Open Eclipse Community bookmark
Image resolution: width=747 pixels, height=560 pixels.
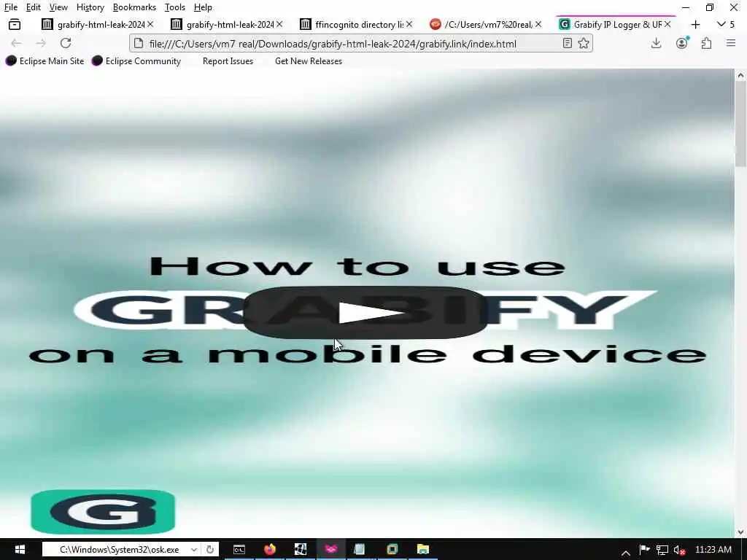point(136,61)
